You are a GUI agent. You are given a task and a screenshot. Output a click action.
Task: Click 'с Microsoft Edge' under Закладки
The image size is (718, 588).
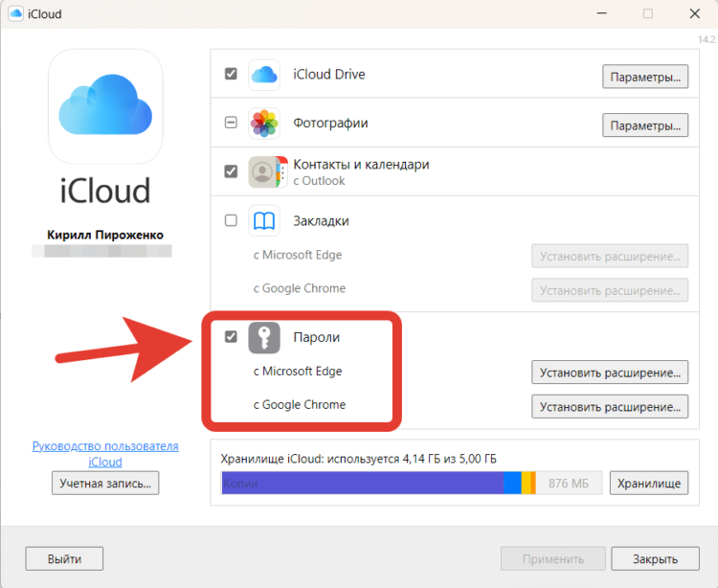[298, 255]
